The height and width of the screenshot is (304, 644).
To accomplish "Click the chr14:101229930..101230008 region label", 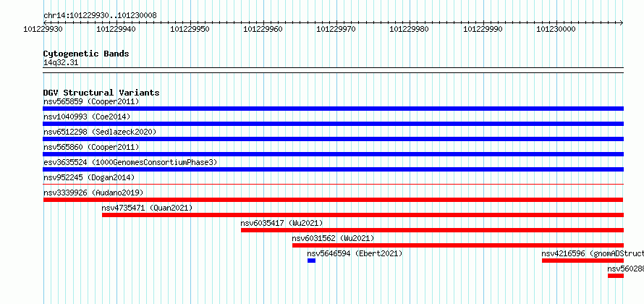I will [100, 15].
